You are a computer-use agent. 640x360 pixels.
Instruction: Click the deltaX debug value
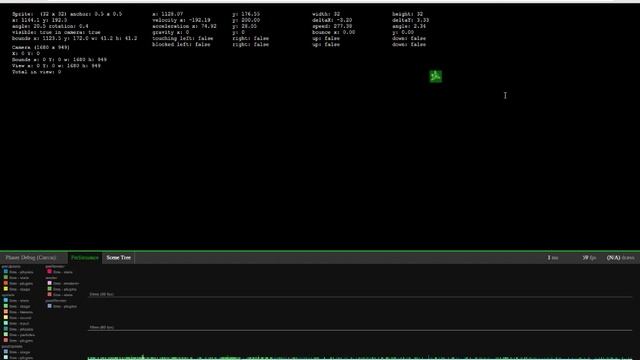click(x=332, y=20)
